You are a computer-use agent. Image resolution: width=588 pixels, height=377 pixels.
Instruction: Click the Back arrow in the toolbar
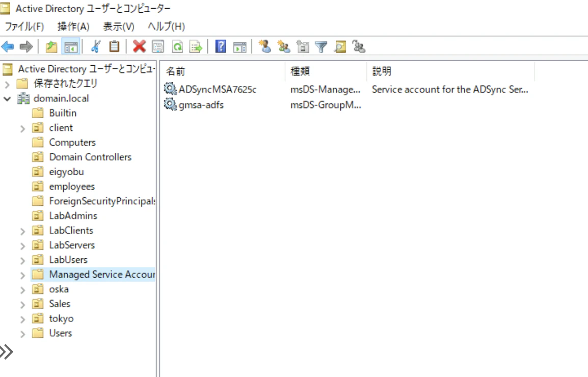[8, 47]
